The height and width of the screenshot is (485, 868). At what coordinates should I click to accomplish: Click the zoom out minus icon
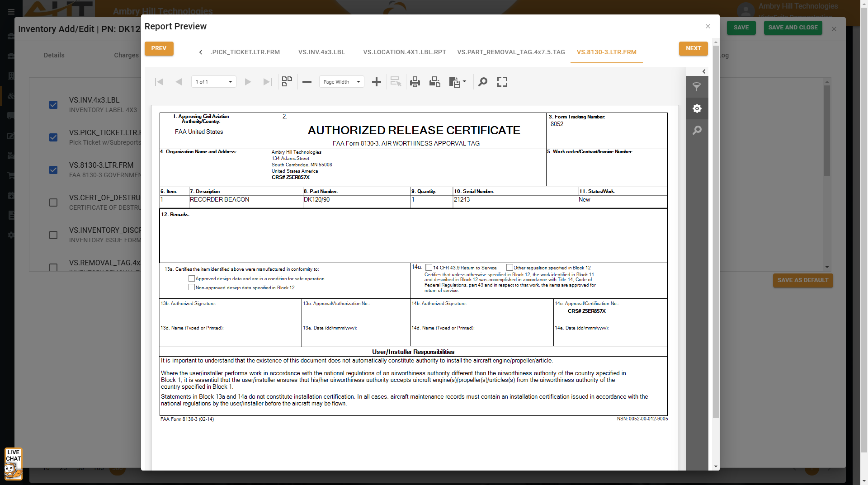(307, 82)
